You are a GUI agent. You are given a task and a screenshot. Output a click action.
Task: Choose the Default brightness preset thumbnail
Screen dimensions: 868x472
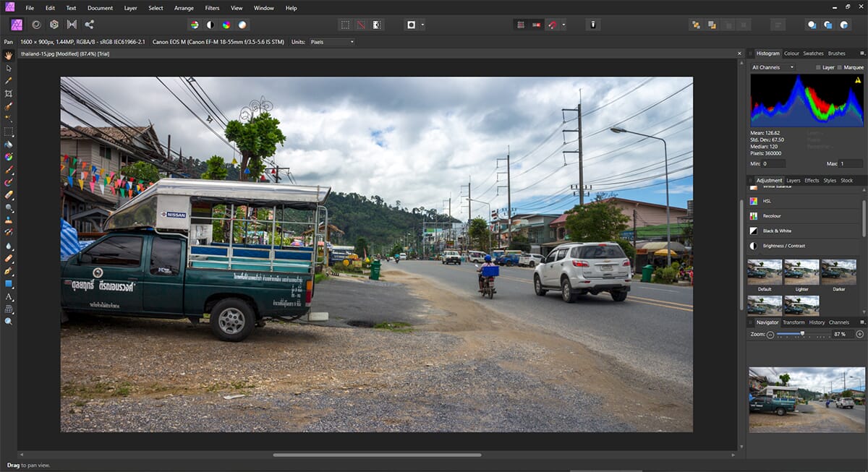(x=765, y=272)
